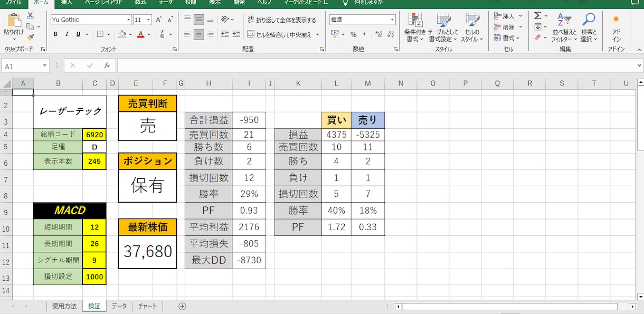644x314 pixels.
Task: Click Merge and Center (セルを結合して中央揃え)
Action: click(280, 34)
